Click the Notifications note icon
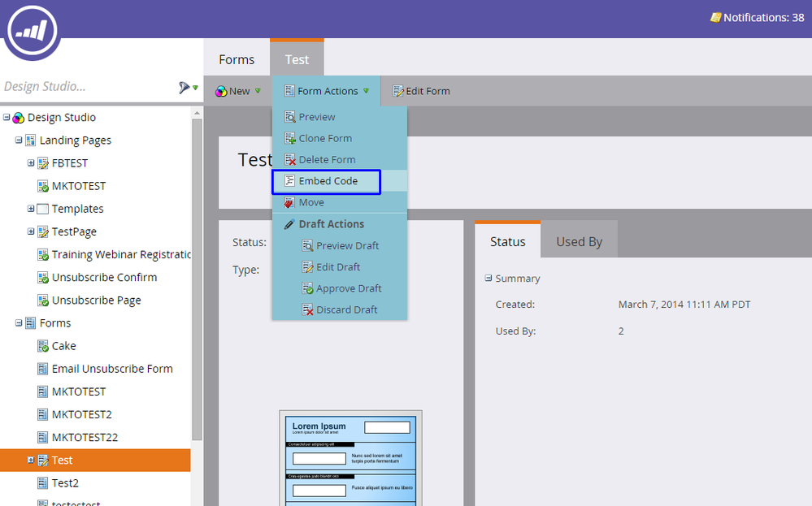Image resolution: width=812 pixels, height=506 pixels. [x=714, y=17]
